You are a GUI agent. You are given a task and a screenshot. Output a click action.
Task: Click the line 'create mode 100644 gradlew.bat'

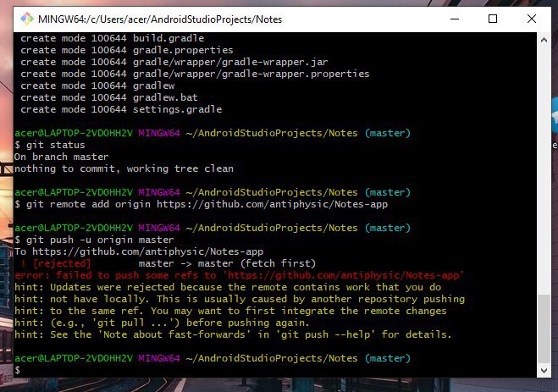(x=109, y=97)
